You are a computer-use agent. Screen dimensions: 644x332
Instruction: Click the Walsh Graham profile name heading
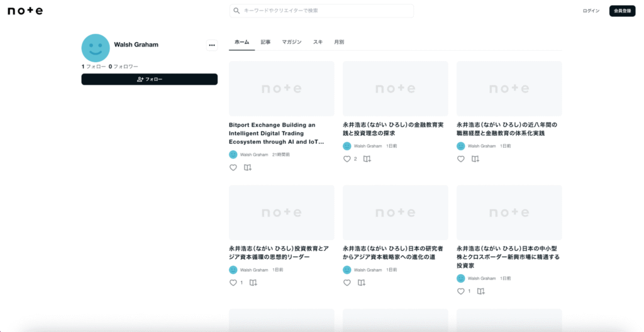[x=136, y=45]
